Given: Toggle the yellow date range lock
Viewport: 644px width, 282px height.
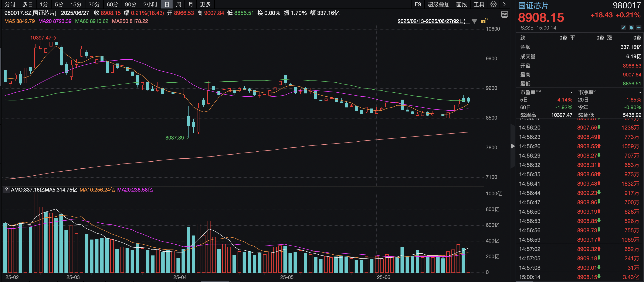Looking at the screenshot, I should 484,21.
